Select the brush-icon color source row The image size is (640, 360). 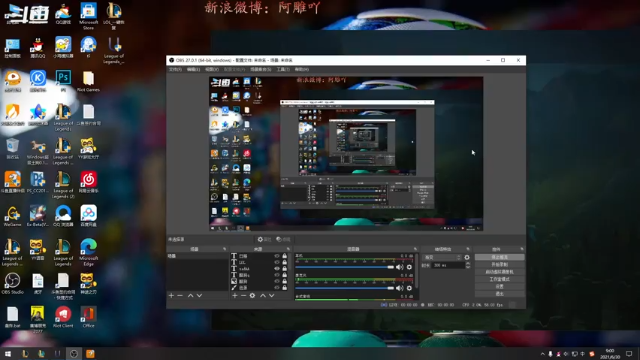tap(260, 287)
